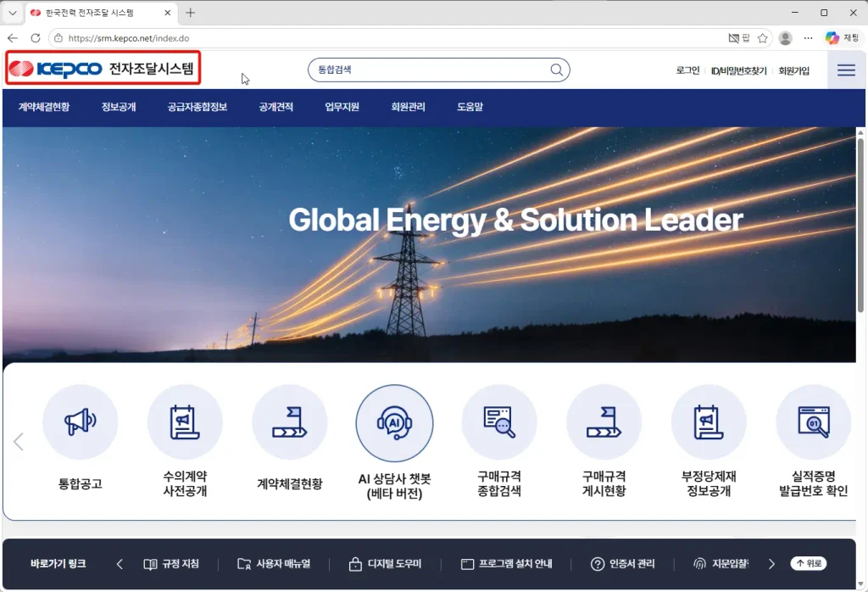The width and height of the screenshot is (868, 592).
Task: Click the browser back arrow
Action: point(13,38)
